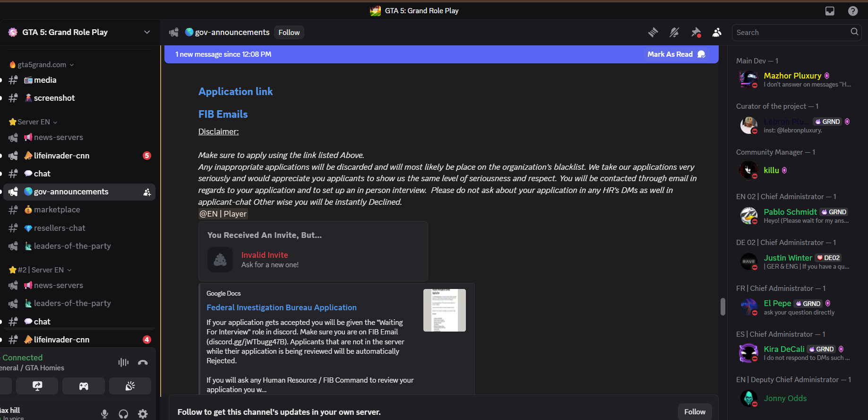Open chat channel under #2 | Server EN

pos(79,322)
